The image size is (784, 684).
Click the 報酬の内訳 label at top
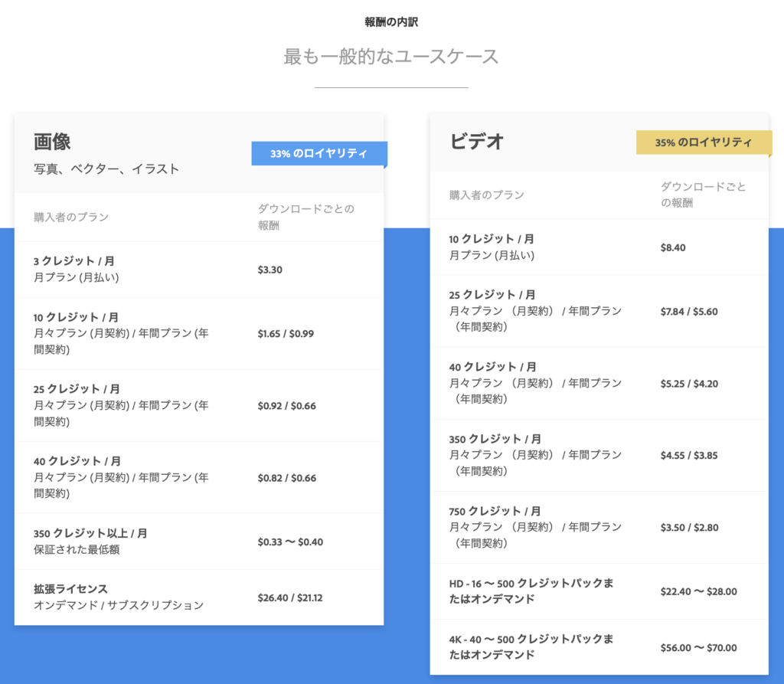point(391,22)
